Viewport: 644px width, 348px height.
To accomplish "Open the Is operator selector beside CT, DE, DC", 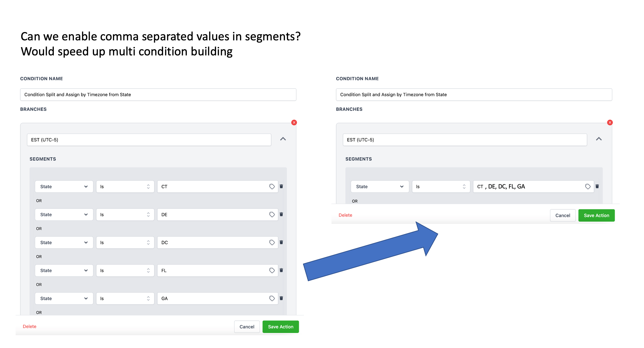I will (x=441, y=187).
